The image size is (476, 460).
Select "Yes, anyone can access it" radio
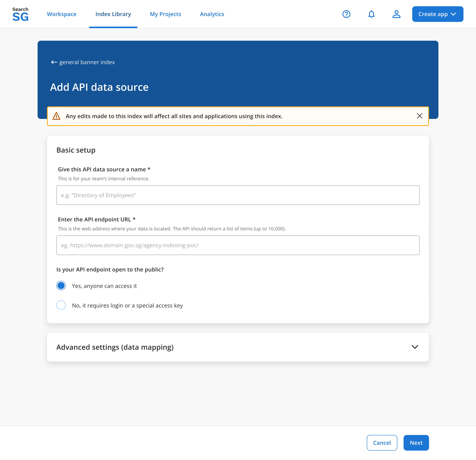(61, 286)
